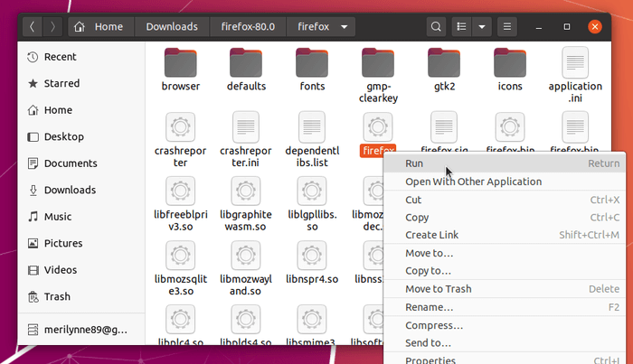Click firefox segment in the path bar
The width and height of the screenshot is (633, 364).
click(313, 27)
